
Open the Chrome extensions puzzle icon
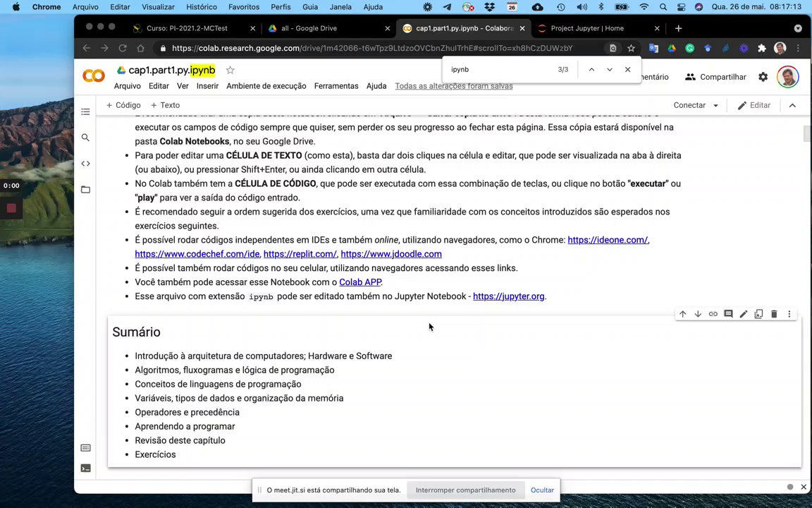click(762, 48)
